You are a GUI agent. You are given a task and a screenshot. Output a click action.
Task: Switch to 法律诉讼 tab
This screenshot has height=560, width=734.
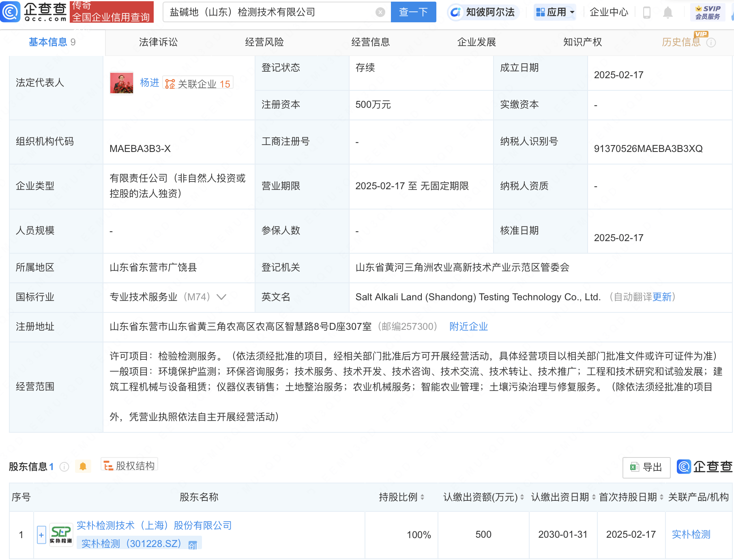coord(158,42)
